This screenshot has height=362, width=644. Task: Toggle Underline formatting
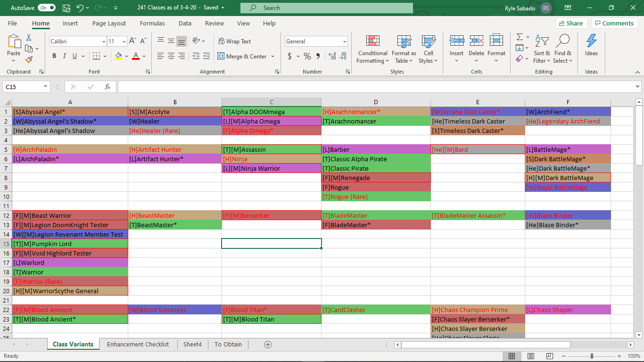pyautogui.click(x=74, y=56)
